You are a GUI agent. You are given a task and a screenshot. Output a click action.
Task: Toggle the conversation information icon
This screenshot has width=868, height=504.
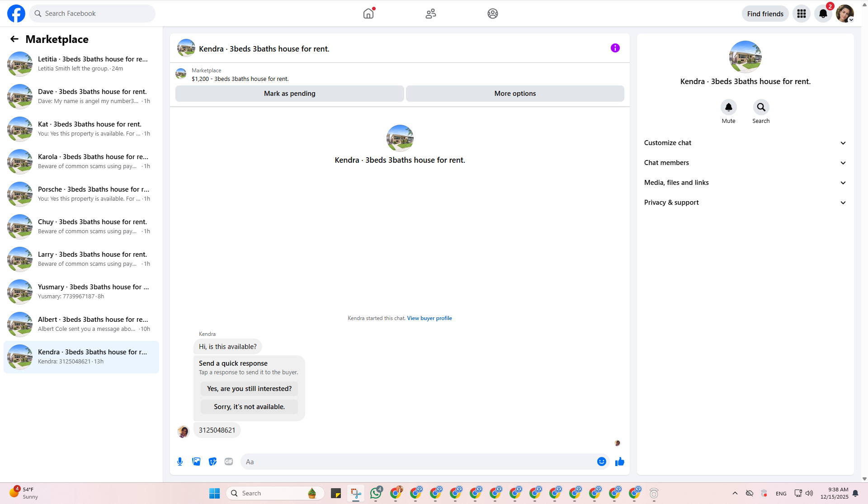click(x=615, y=48)
